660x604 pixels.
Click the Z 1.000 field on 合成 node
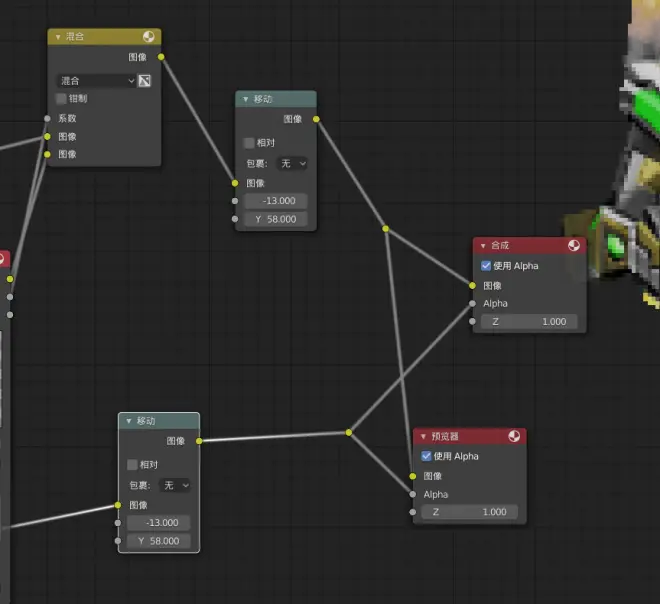[529, 322]
